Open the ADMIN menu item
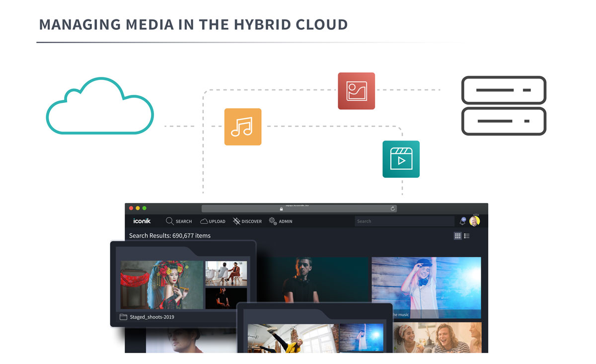 coord(281,221)
